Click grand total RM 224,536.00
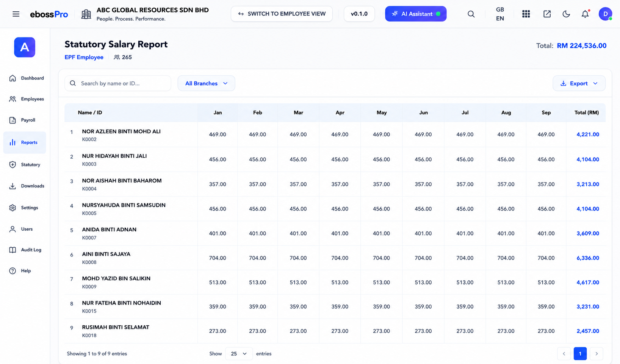Viewport: 620px width, 364px height. tap(581, 46)
